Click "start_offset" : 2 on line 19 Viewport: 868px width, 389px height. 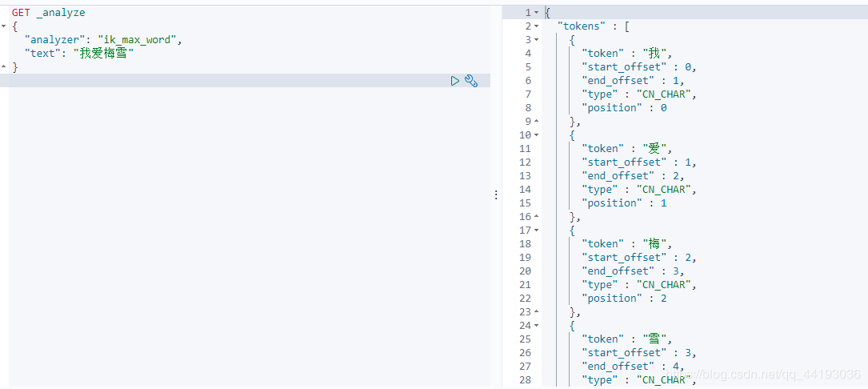pyautogui.click(x=638, y=258)
